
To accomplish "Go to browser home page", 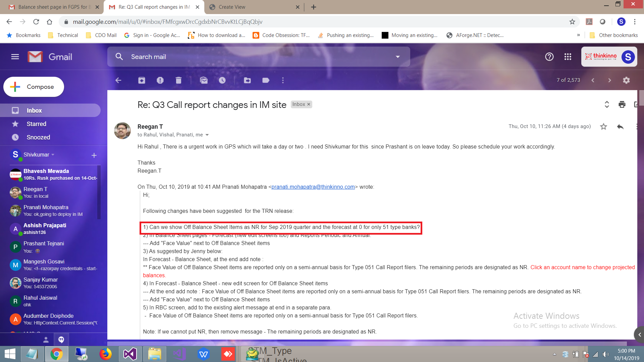I will point(49,22).
